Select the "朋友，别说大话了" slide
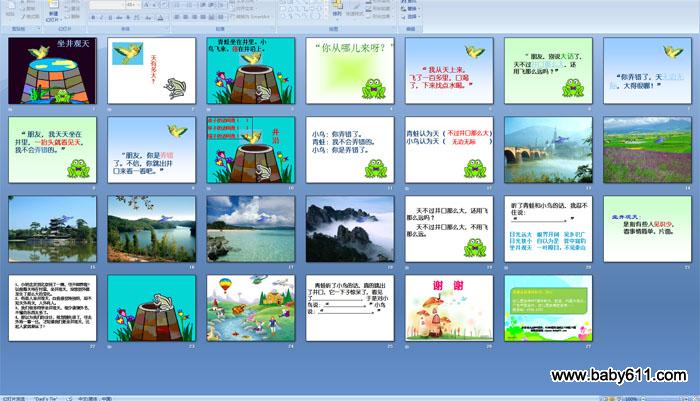Screen dimensions: 700x401 (548, 71)
